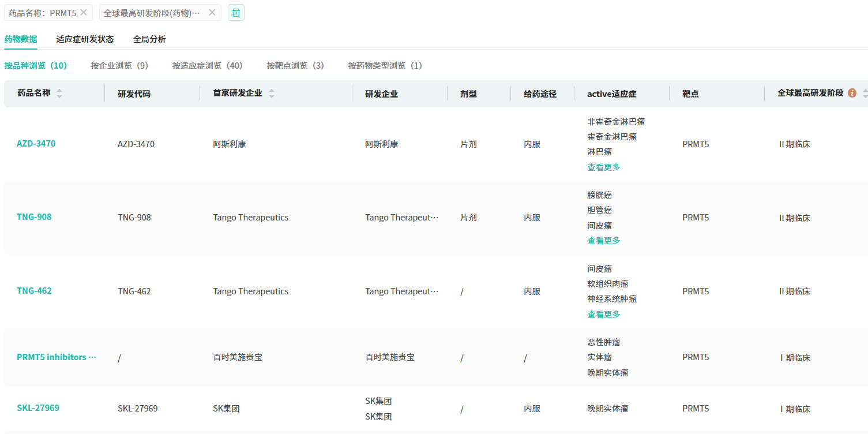Expand 查看更多 for AZD-3470 indications
This screenshot has width=868, height=434.
(x=604, y=167)
